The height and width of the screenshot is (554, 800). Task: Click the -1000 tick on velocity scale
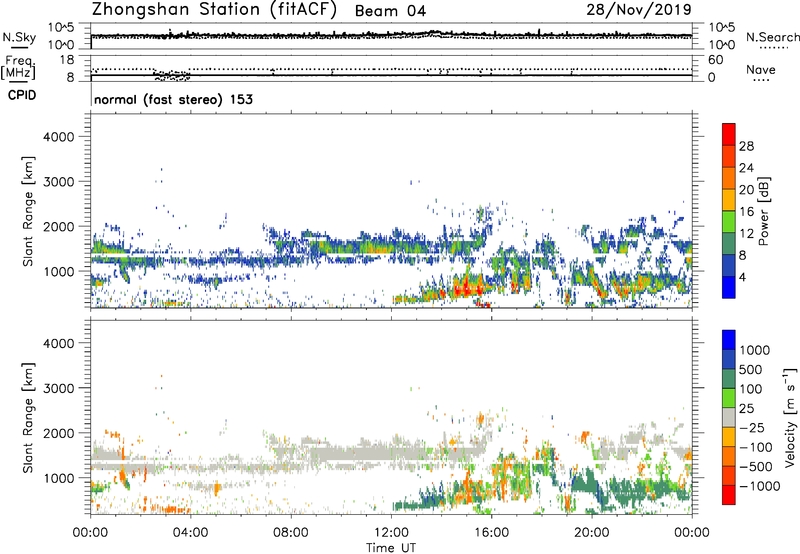(x=760, y=486)
